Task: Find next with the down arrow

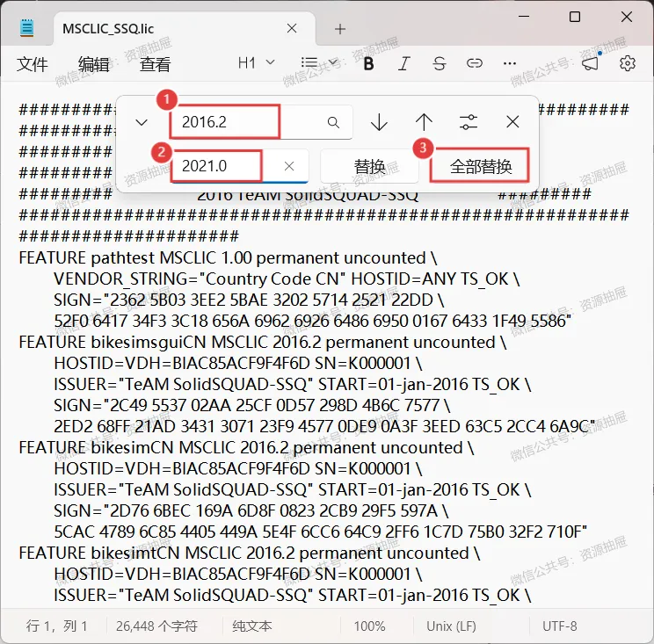Action: pyautogui.click(x=379, y=122)
